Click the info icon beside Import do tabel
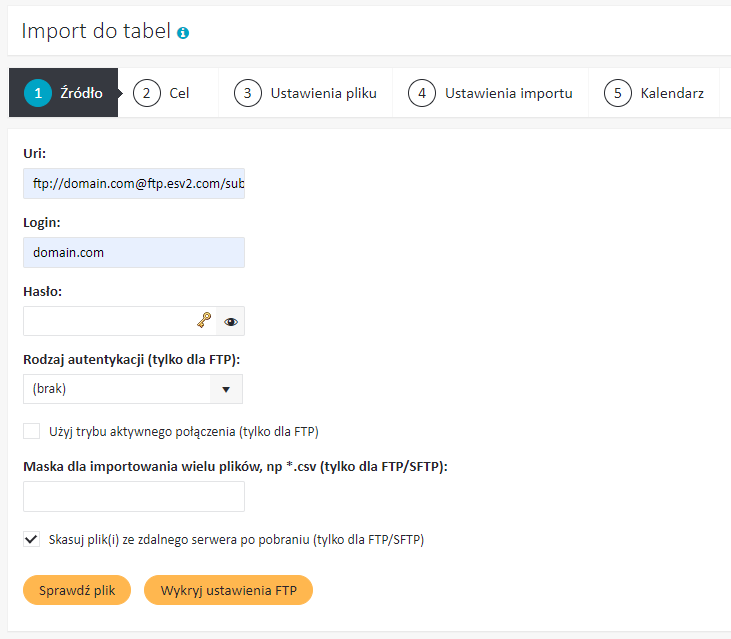 [183, 33]
